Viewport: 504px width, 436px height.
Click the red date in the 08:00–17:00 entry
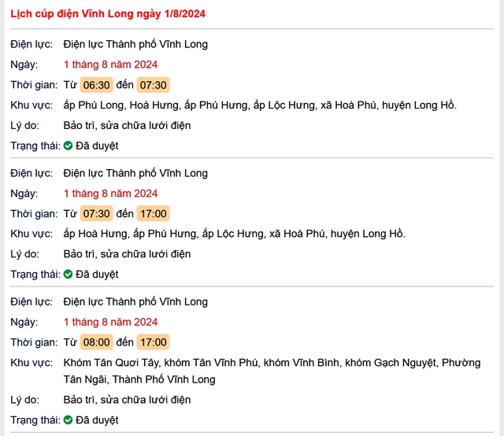click(x=110, y=322)
